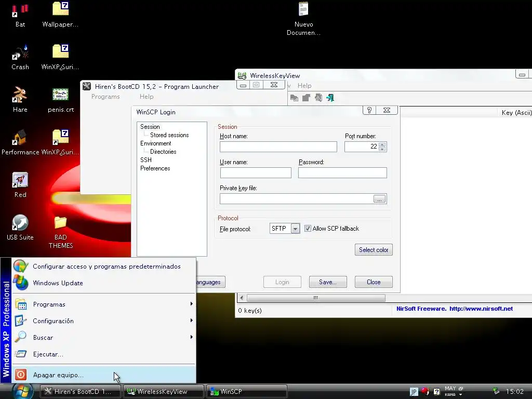Click the red ball tray icon
This screenshot has width=532, height=399.
coord(425,391)
